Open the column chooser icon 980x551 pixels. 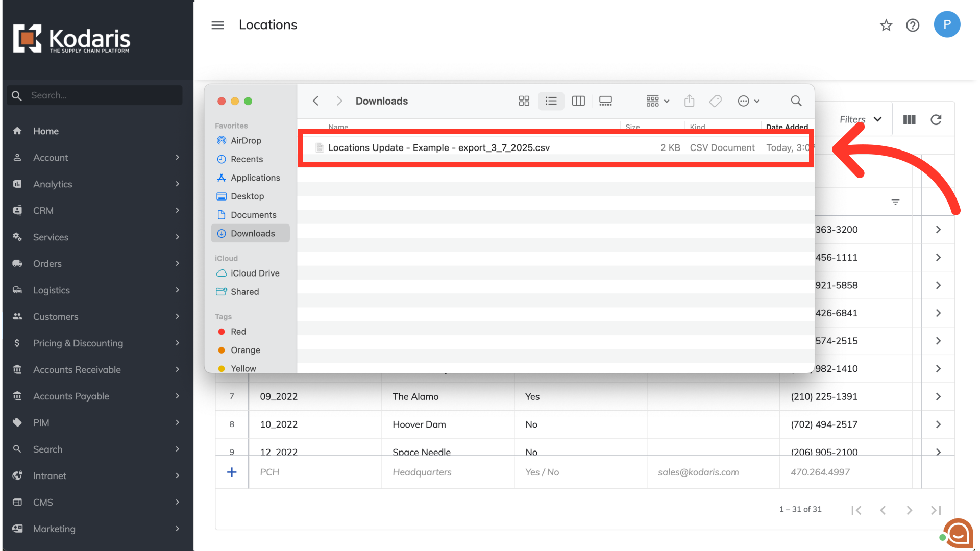click(909, 119)
